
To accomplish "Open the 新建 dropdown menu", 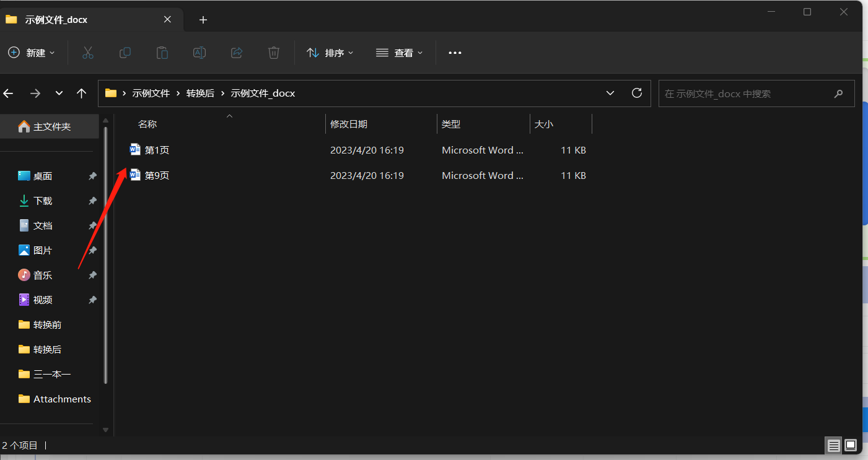I will point(32,53).
